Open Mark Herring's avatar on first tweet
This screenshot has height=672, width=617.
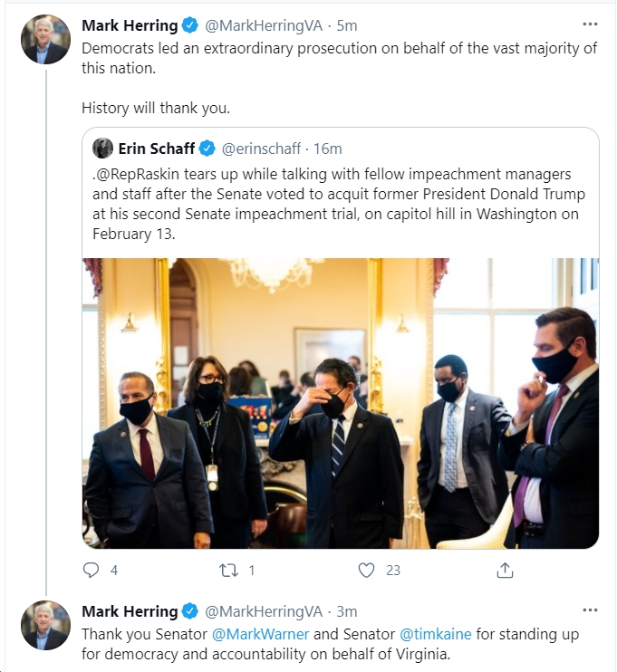(x=45, y=40)
